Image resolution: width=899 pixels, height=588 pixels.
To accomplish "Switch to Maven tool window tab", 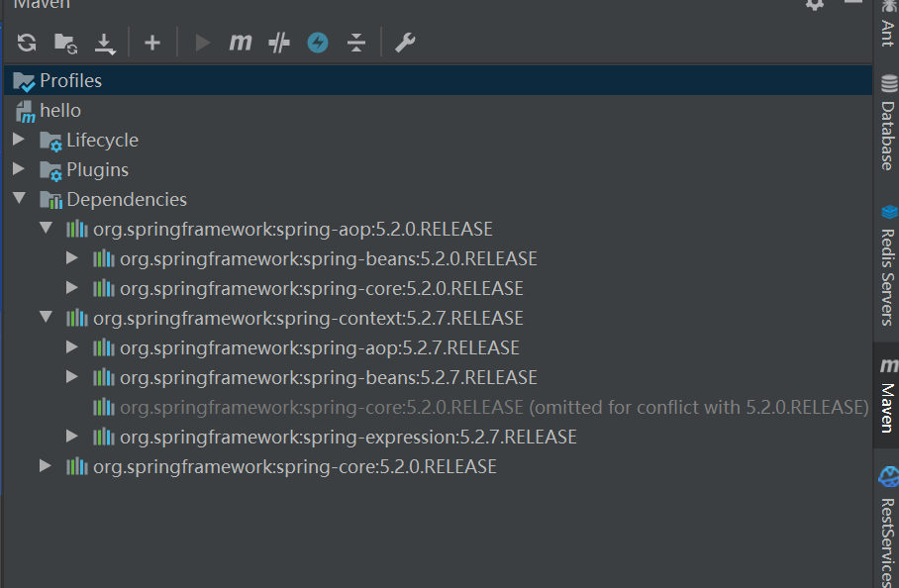I will (x=886, y=395).
